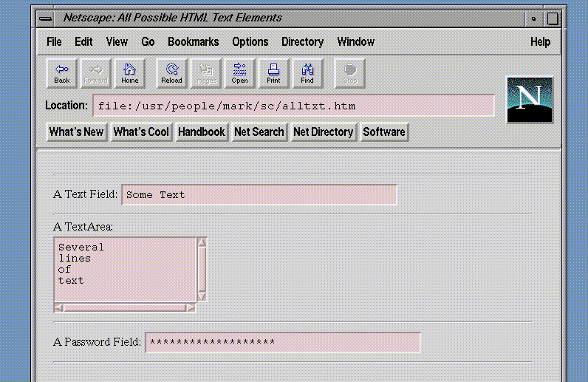588x382 pixels.
Task: Click the Netscape N logo
Action: click(529, 99)
